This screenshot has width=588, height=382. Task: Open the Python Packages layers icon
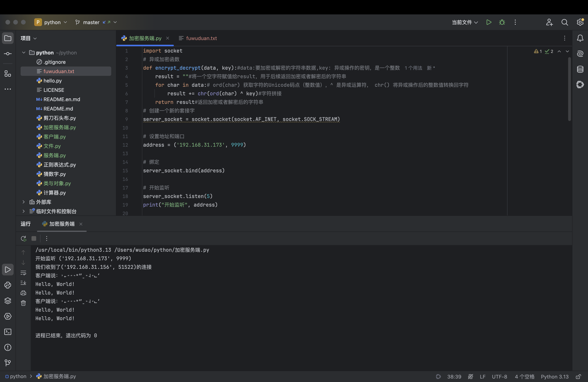[8, 301]
